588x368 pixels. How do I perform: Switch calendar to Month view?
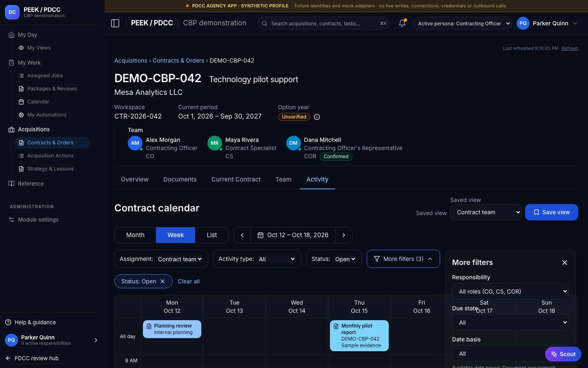(135, 235)
